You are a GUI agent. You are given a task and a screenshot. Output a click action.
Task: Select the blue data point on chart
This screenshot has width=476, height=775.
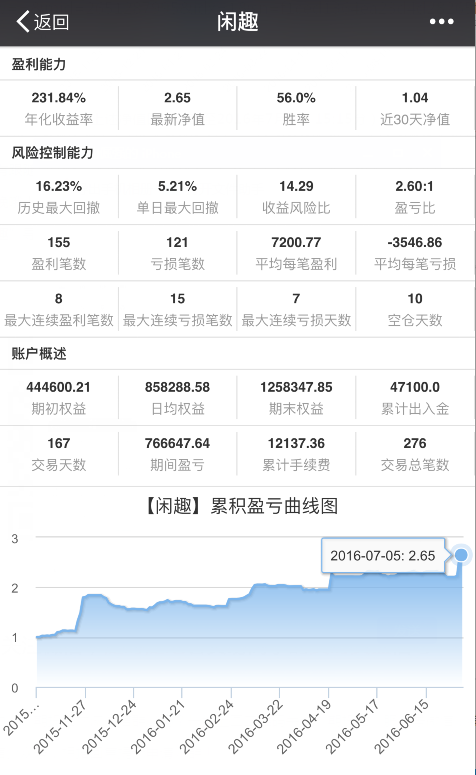click(461, 555)
